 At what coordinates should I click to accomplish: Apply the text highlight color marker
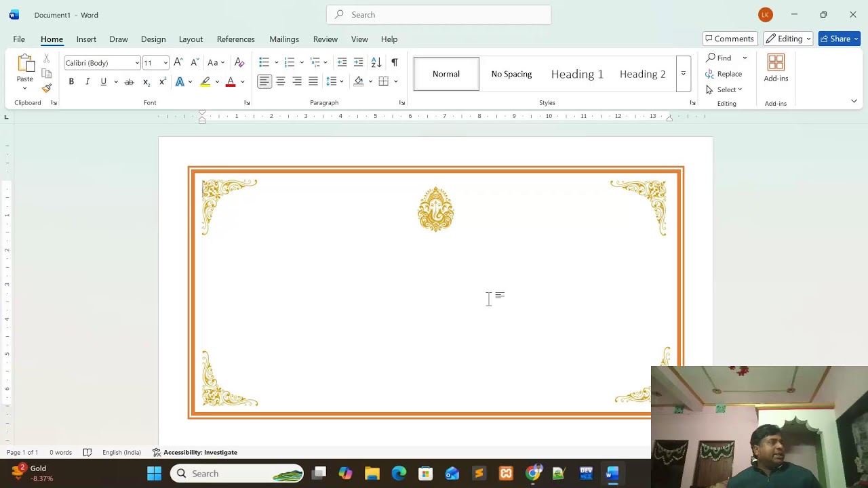pos(205,81)
